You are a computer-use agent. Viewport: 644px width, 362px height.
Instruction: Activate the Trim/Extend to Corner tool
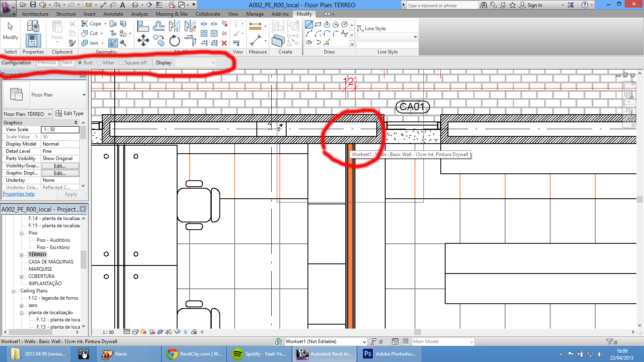[190, 41]
